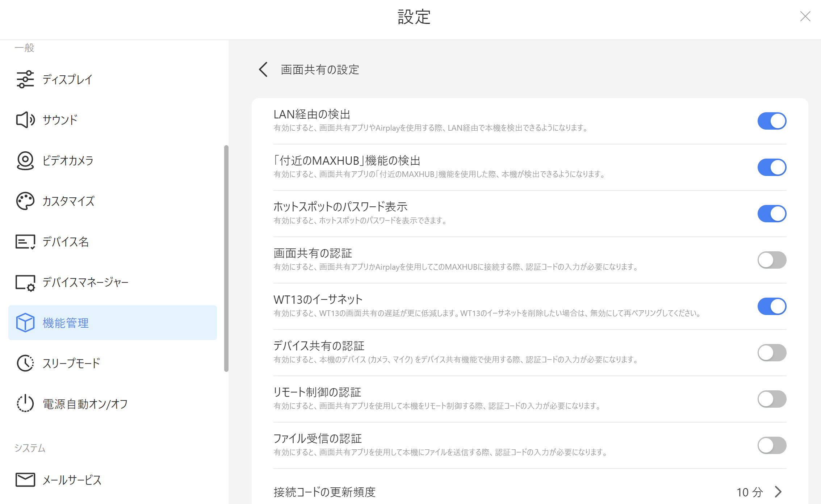Click the Device Name icon
This screenshot has height=504, width=821.
tap(25, 241)
